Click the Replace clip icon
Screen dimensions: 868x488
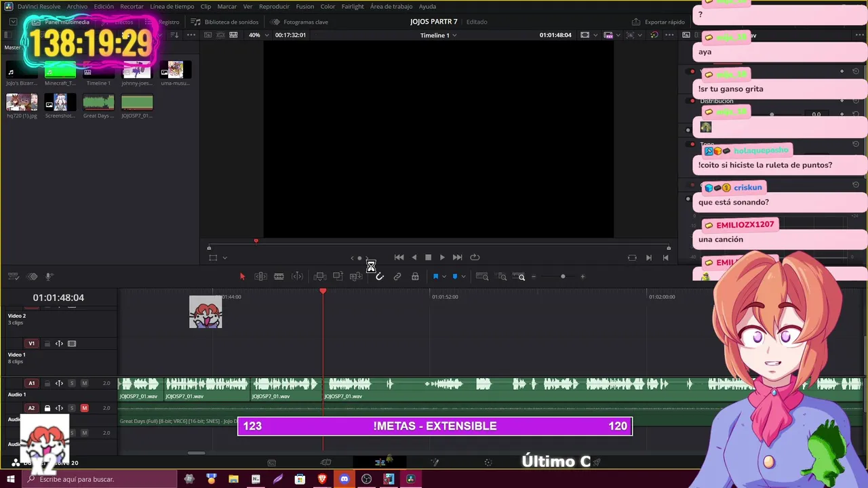coord(355,277)
